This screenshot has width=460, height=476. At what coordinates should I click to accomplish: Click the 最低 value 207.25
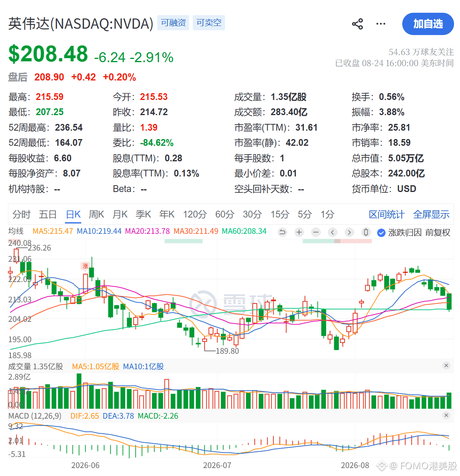click(49, 112)
